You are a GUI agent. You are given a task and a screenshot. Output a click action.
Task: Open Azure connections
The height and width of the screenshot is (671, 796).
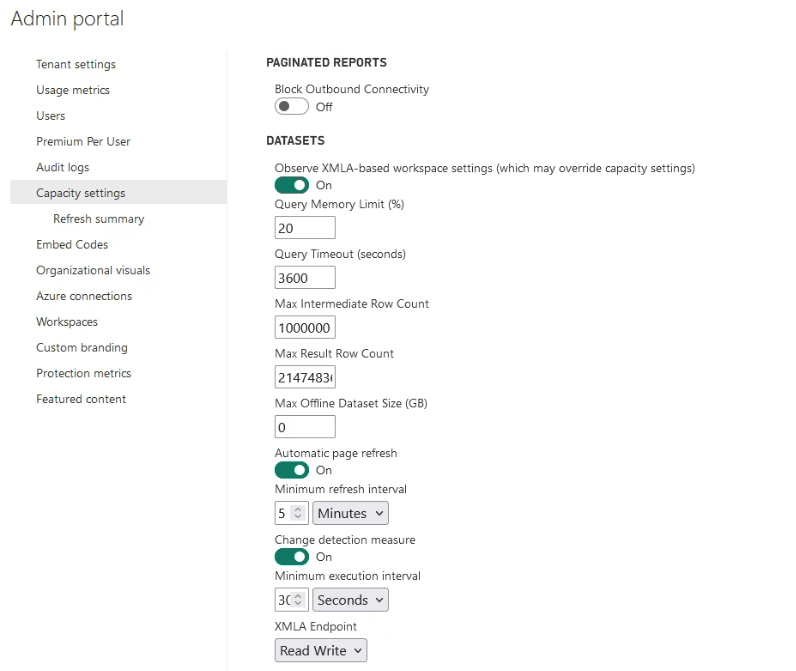[84, 296]
